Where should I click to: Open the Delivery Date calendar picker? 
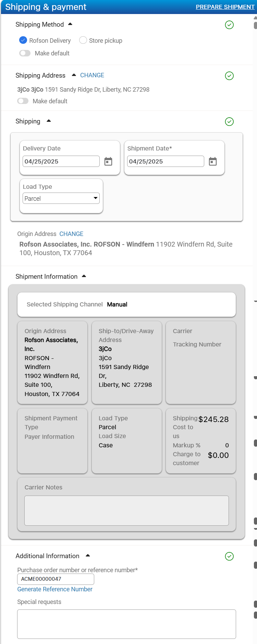coord(108,161)
